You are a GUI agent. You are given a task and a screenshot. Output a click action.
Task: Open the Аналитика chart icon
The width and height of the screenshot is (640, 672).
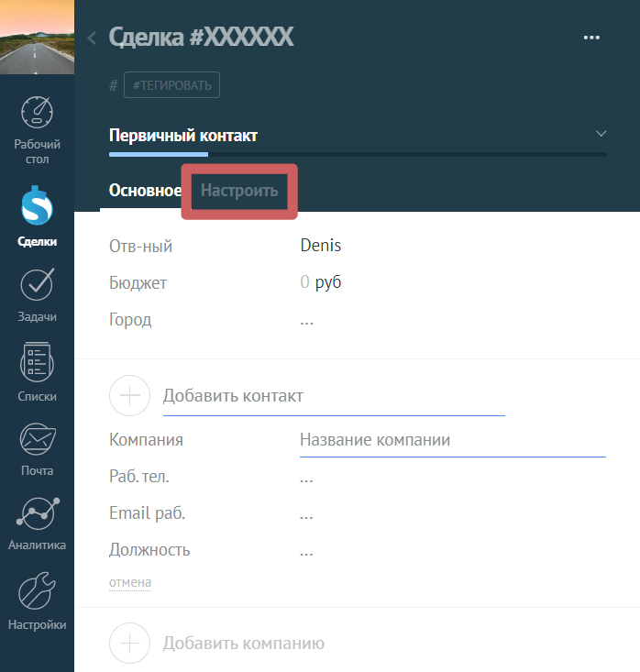tap(37, 513)
